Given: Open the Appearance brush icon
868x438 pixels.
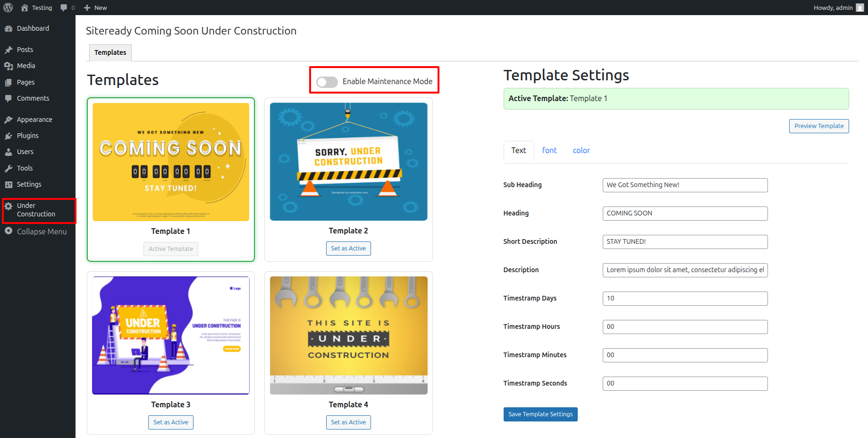Looking at the screenshot, I should (8, 120).
